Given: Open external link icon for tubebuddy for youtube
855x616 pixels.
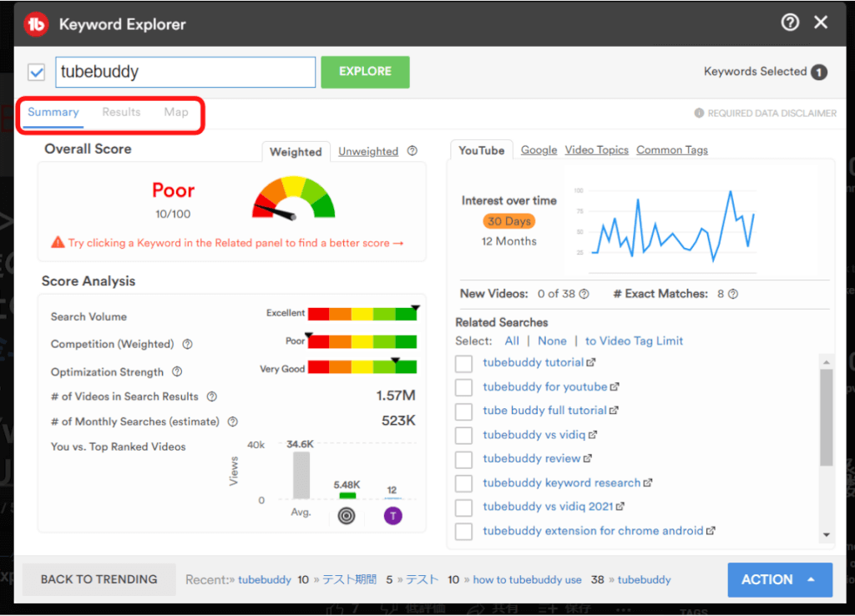Looking at the screenshot, I should (x=615, y=386).
